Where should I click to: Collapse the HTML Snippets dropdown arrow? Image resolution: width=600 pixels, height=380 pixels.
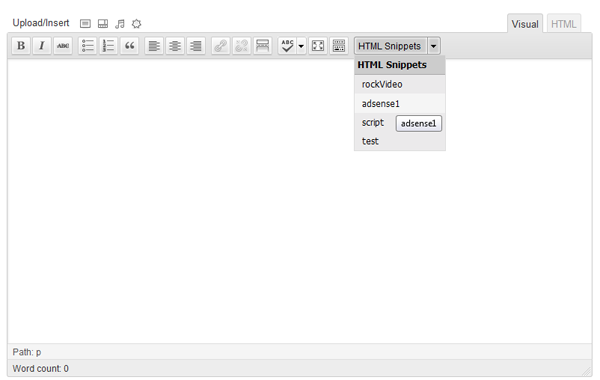click(434, 46)
